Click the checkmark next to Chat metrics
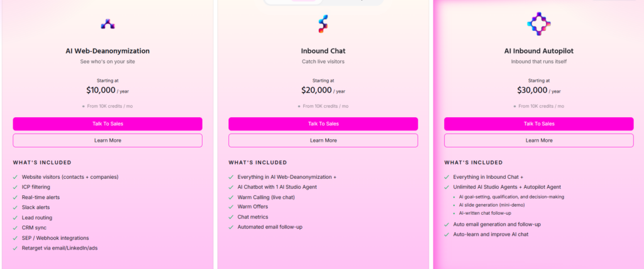This screenshot has height=269, width=644. [x=231, y=217]
